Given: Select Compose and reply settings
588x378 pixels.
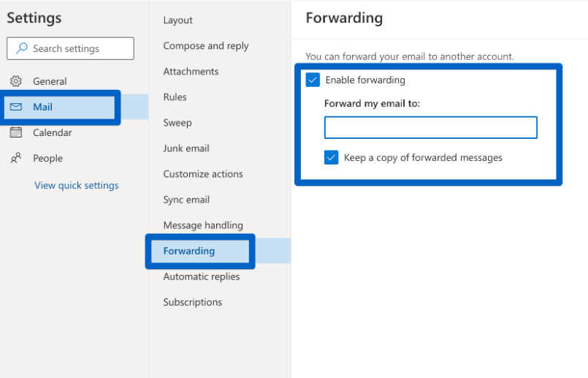Looking at the screenshot, I should 206,46.
